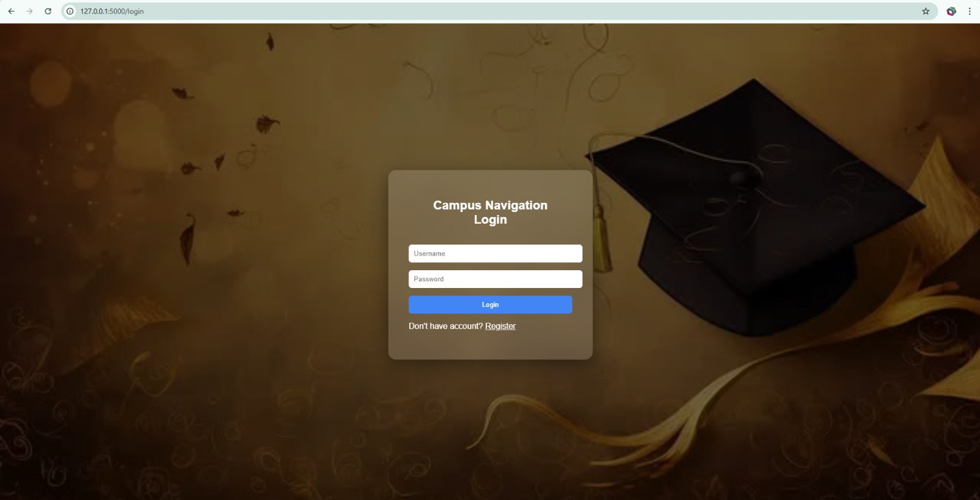Click blank card area below Register link
The image size is (980, 500).
(x=490, y=345)
